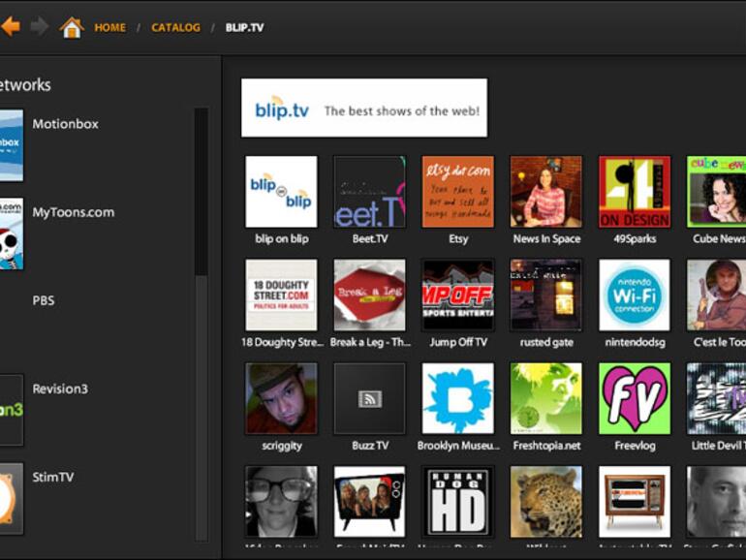Select the StimTV network icon
Viewport: 746px width, 560px height.
[x=12, y=499]
